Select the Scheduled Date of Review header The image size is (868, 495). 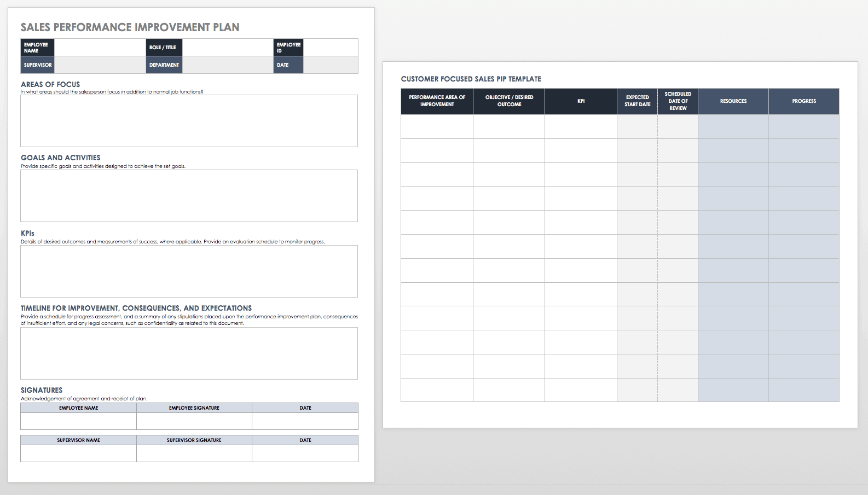point(678,101)
